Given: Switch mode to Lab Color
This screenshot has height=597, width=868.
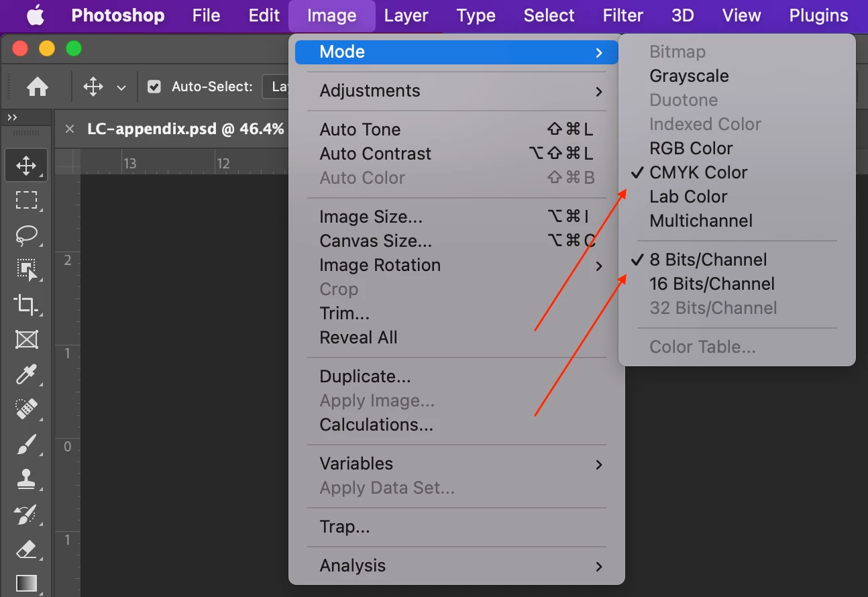Looking at the screenshot, I should pyautogui.click(x=688, y=197).
